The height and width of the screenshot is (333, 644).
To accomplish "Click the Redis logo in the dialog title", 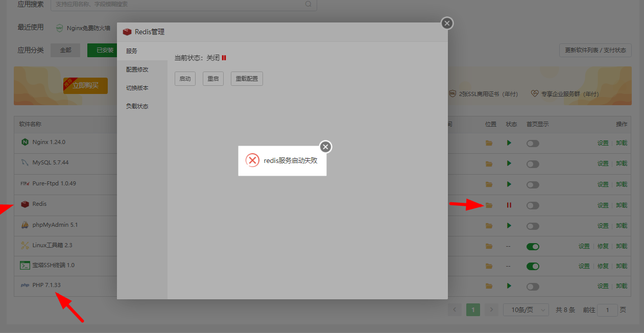I will coord(127,32).
